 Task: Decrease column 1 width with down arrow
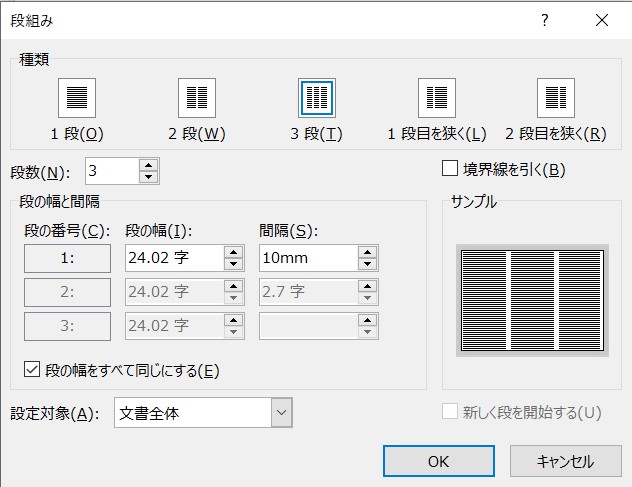tap(234, 264)
